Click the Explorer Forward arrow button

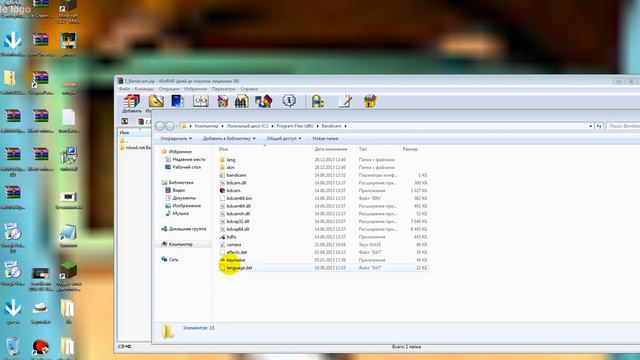coord(170,126)
